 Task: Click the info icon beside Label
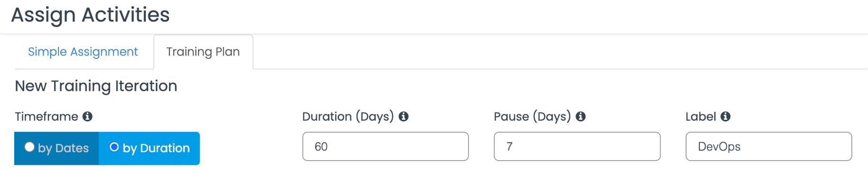(x=726, y=116)
